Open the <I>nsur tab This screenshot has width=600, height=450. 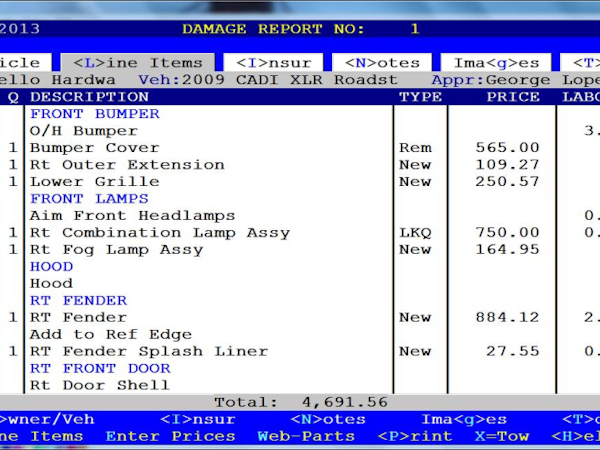[x=274, y=62]
